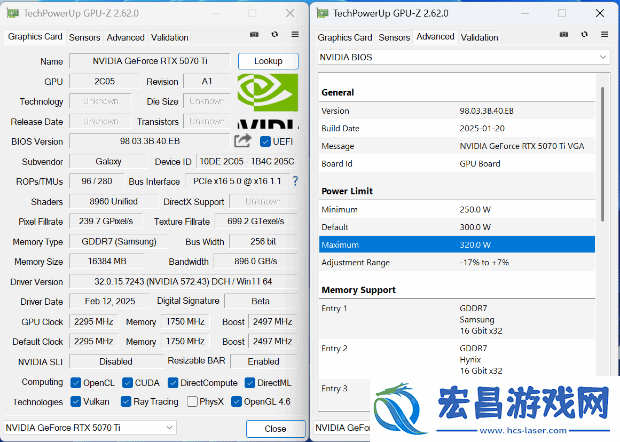Click the Bus Interface question mark icon
This screenshot has width=620, height=442.
click(295, 181)
